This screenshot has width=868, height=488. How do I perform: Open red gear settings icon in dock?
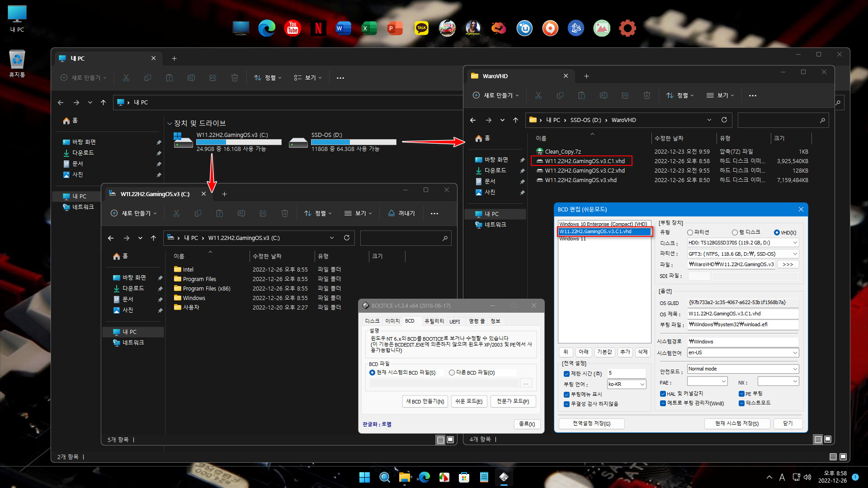[x=627, y=28]
